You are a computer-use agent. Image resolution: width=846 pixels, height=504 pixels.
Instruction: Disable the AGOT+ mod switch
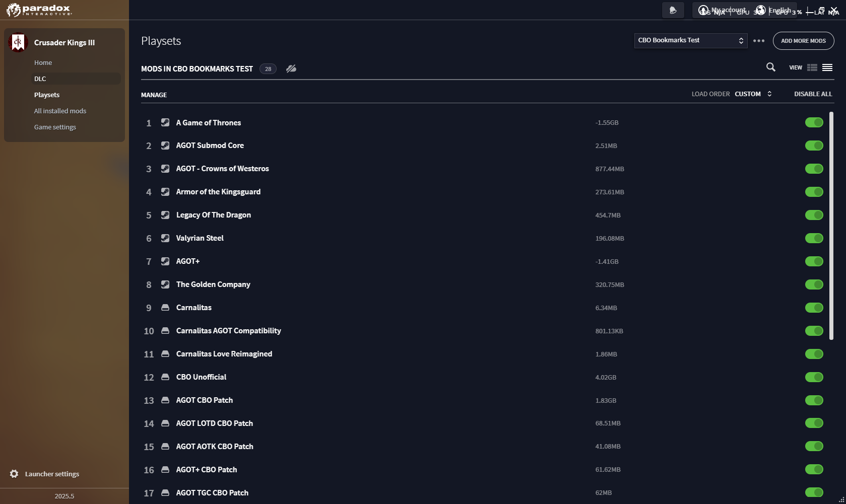tap(814, 261)
